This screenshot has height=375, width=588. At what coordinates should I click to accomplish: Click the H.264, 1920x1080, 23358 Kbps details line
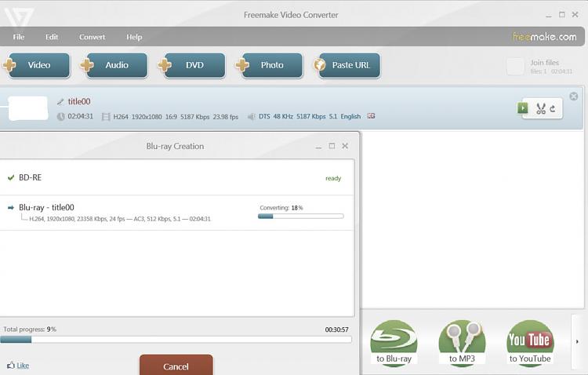[120, 219]
